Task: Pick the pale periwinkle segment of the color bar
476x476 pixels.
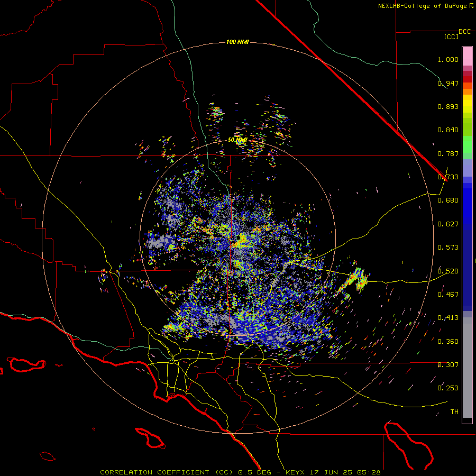Action: 467,168
